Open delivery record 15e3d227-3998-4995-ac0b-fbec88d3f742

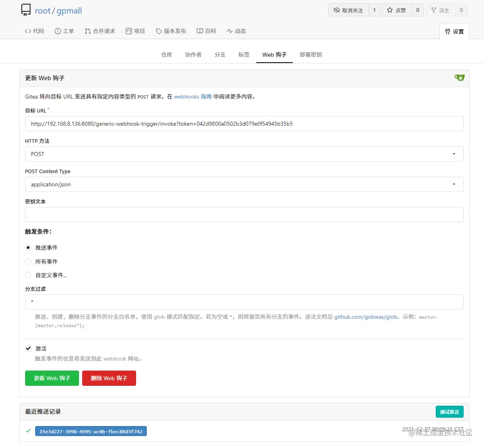click(x=91, y=431)
